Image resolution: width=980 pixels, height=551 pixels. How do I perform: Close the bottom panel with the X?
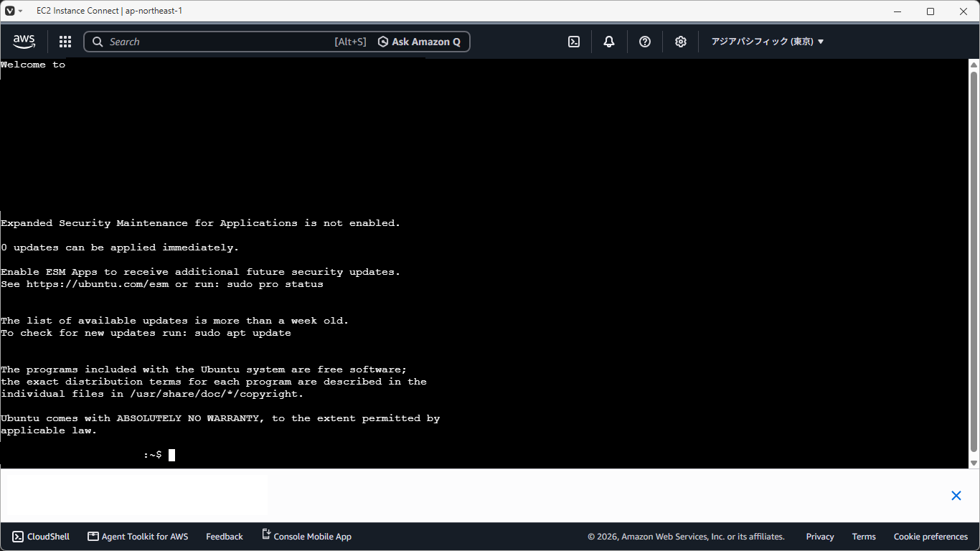(956, 496)
